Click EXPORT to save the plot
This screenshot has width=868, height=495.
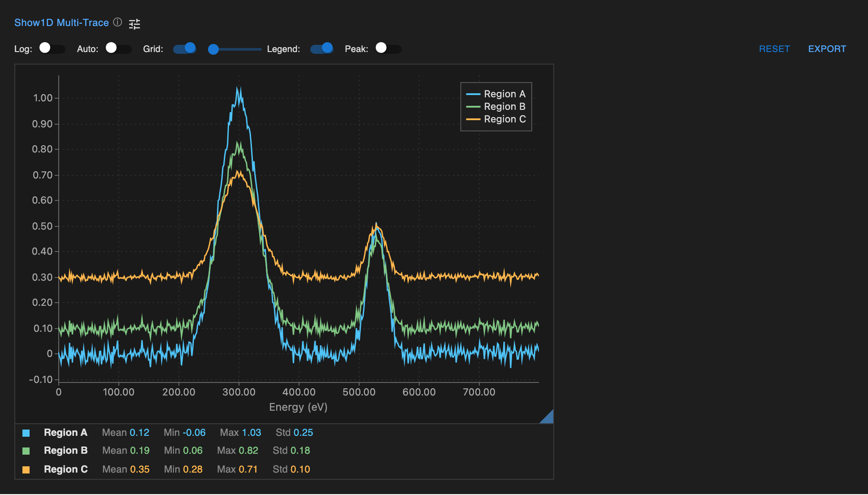[827, 48]
